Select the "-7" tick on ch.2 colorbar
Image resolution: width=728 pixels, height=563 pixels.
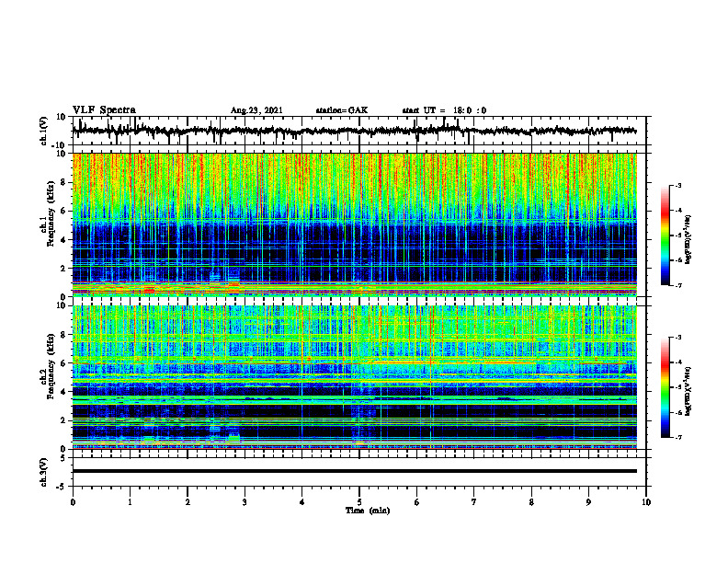[677, 438]
